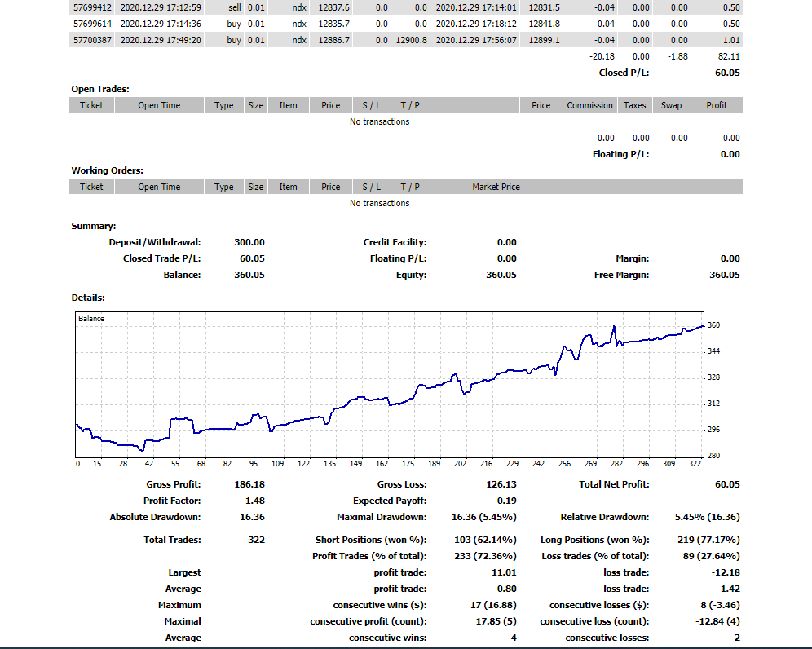Click the Deposit/Withdrawal value 300.00
This screenshot has height=649, width=812.
click(249, 242)
